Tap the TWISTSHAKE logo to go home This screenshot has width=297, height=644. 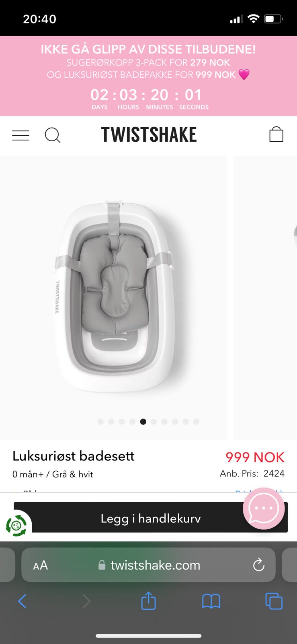[x=149, y=134]
